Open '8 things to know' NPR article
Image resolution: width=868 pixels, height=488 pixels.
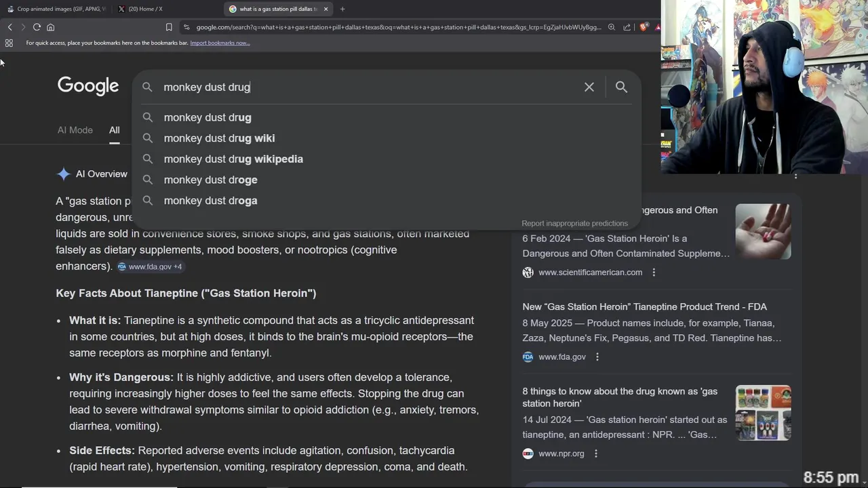click(x=620, y=397)
